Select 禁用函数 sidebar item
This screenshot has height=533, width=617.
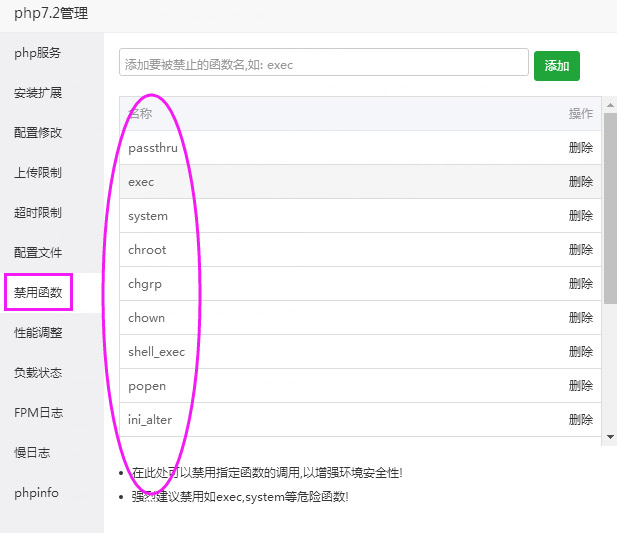[38, 292]
